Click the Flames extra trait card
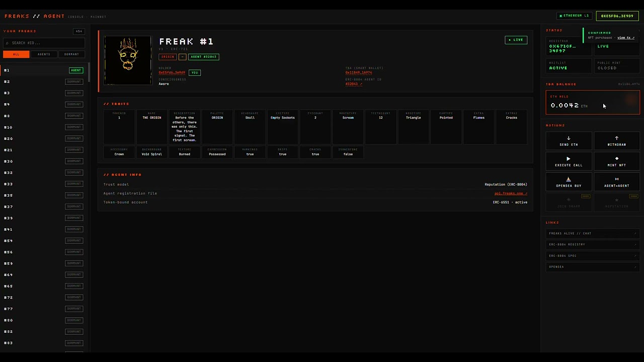 tap(479, 127)
